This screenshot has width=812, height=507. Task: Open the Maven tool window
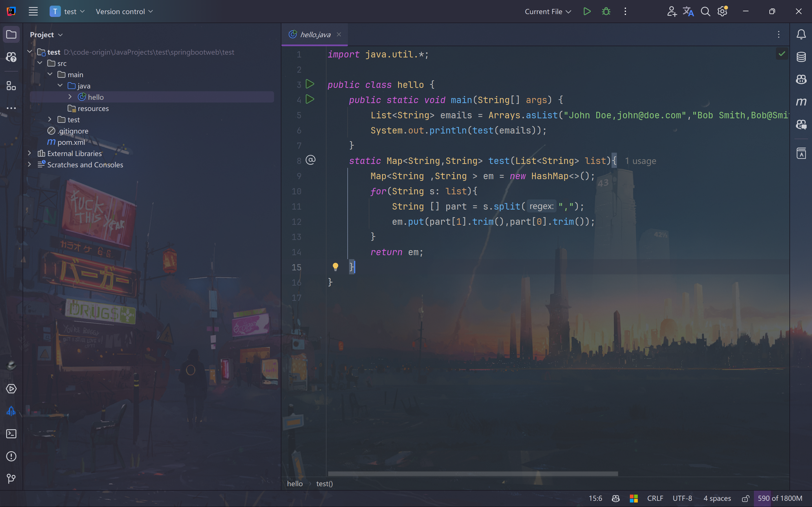(x=801, y=102)
